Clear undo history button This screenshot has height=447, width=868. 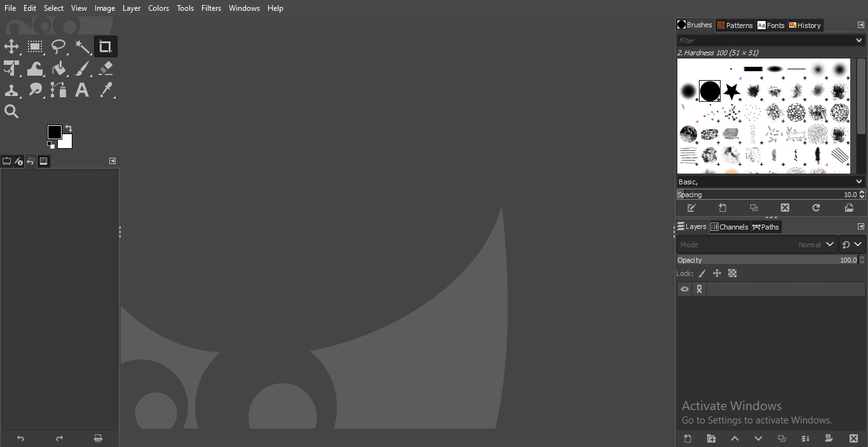tap(98, 438)
